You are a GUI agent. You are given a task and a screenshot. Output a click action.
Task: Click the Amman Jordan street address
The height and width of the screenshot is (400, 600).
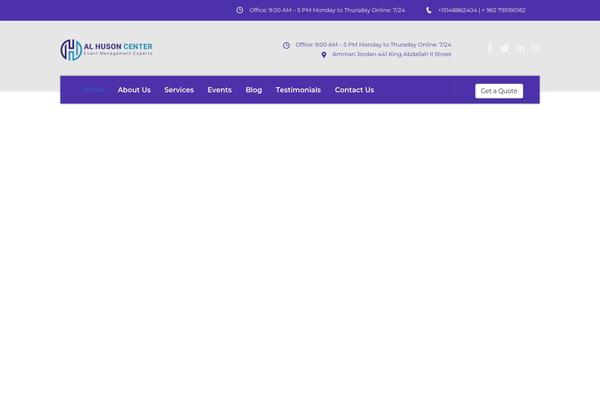(392, 54)
